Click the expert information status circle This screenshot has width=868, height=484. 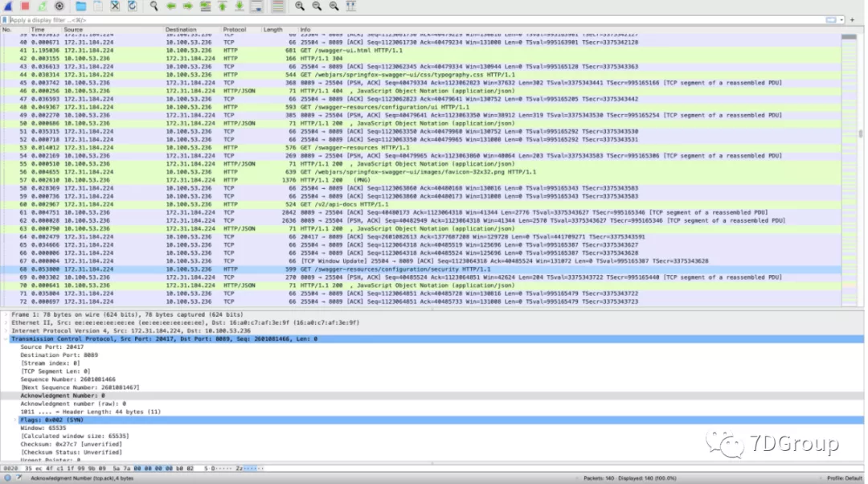click(x=7, y=478)
